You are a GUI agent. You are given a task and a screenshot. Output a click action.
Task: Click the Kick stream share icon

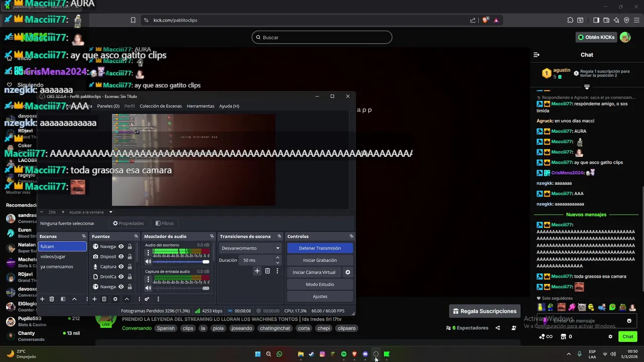[498, 328]
